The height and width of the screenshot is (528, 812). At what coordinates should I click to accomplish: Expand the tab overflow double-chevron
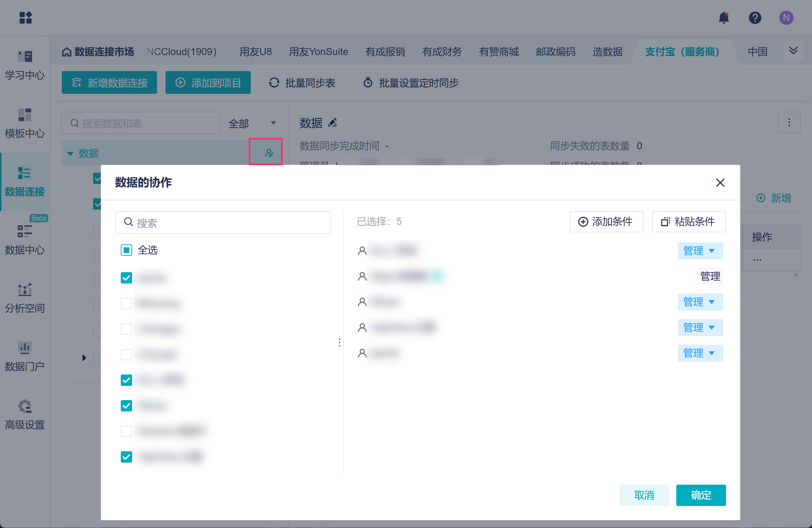coord(793,51)
